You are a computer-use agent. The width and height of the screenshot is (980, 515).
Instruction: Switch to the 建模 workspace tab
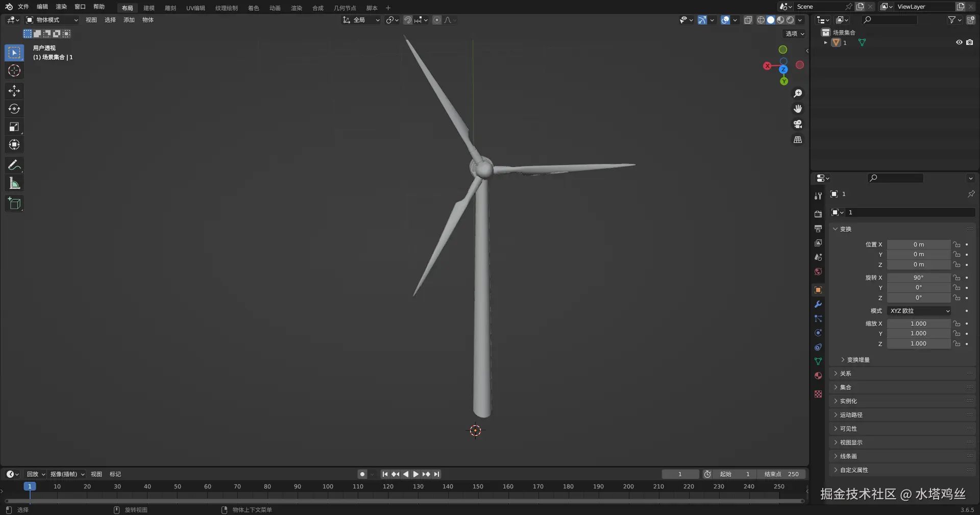click(149, 8)
